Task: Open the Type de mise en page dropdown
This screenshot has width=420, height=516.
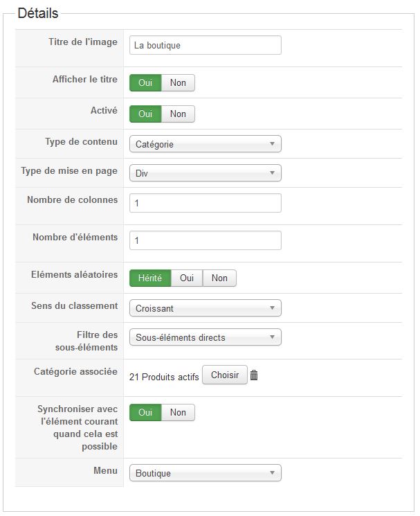Action: click(206, 173)
